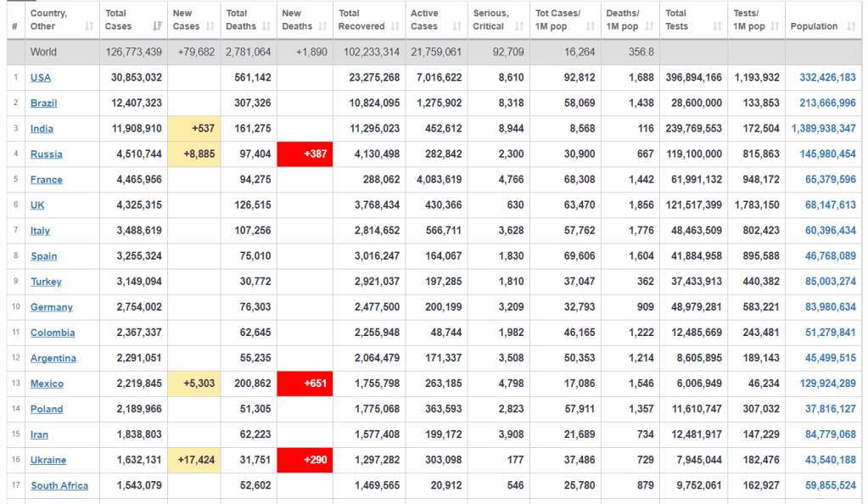Click Active Cases sort arrows

[456, 27]
